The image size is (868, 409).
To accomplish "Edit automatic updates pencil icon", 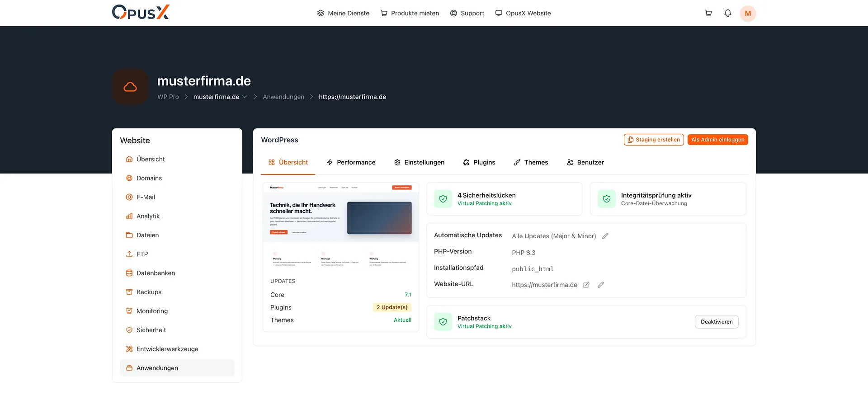I will 605,236.
